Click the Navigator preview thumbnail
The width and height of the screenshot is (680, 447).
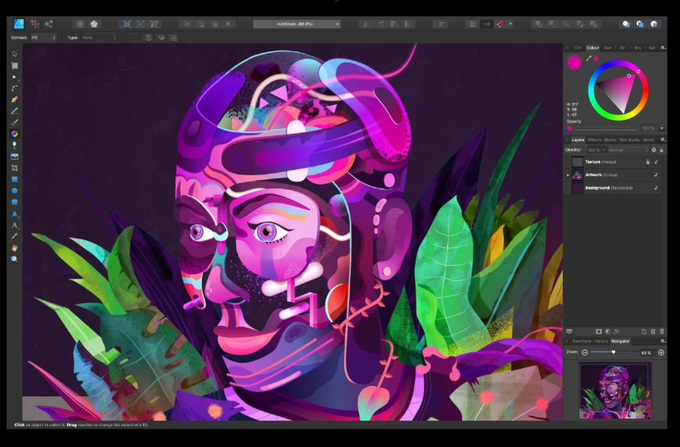click(x=616, y=391)
